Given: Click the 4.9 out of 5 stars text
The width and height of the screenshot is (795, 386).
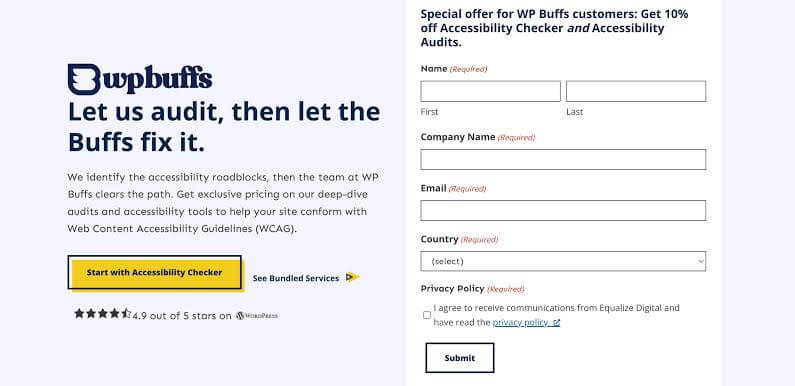Looking at the screenshot, I should click(x=182, y=315).
